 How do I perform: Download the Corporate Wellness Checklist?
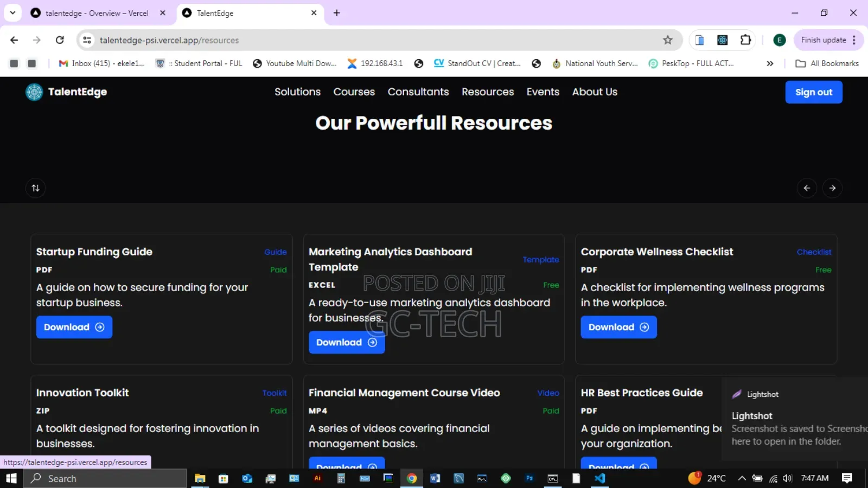[618, 327]
